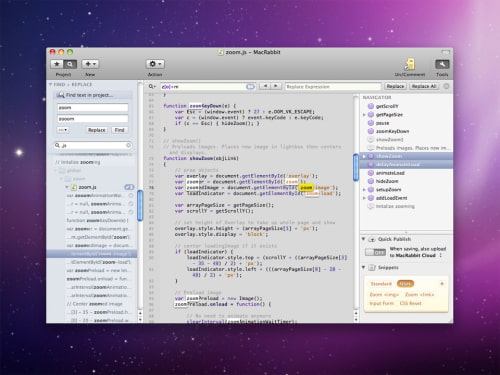Click the circular indicator after Replace All
Viewport: 500px width, 375px height.
[446, 86]
